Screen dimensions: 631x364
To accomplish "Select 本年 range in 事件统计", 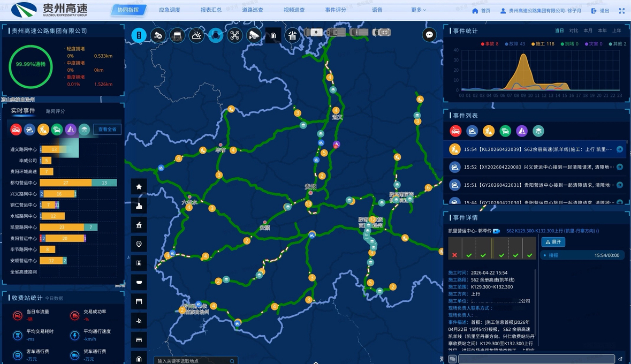I will 602,31.
